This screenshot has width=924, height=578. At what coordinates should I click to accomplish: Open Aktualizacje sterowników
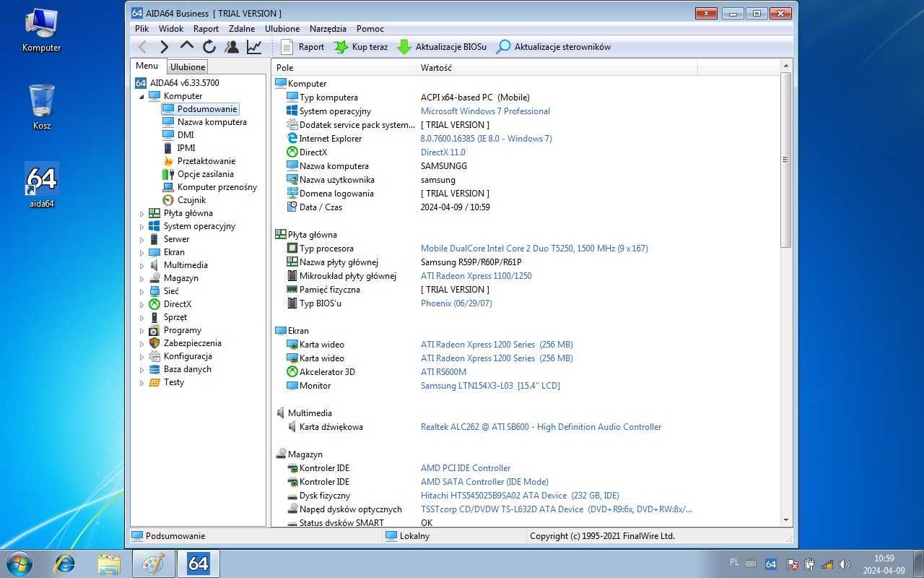click(554, 47)
